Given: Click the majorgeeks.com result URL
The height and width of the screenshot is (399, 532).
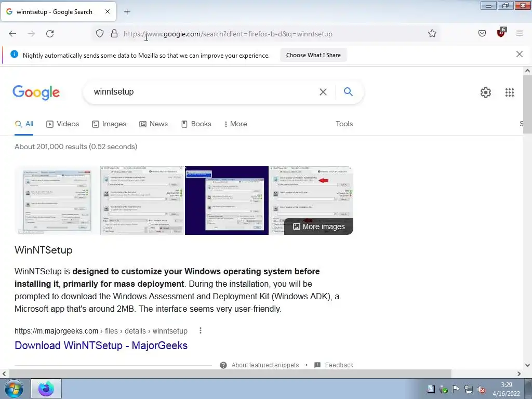Looking at the screenshot, I should [101, 331].
